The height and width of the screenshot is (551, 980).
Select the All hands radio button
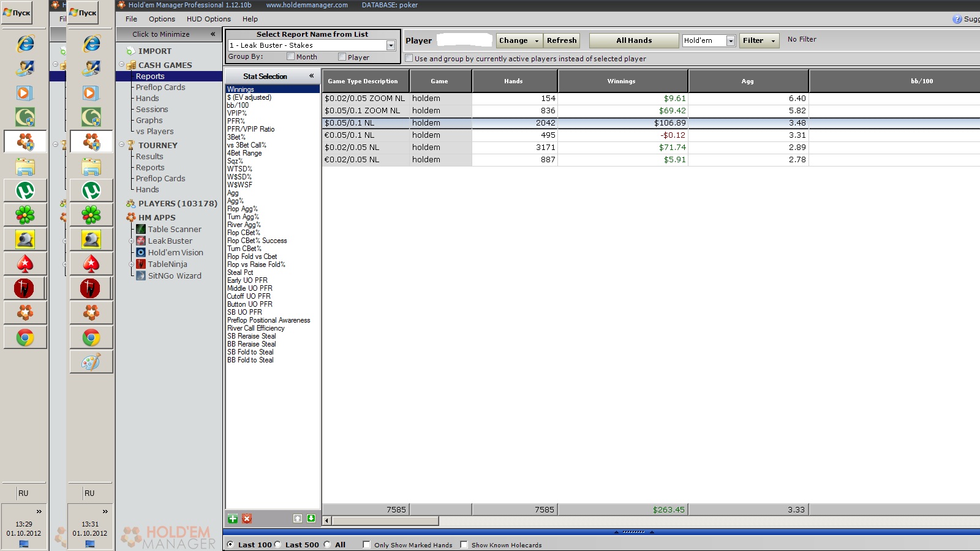pyautogui.click(x=327, y=544)
